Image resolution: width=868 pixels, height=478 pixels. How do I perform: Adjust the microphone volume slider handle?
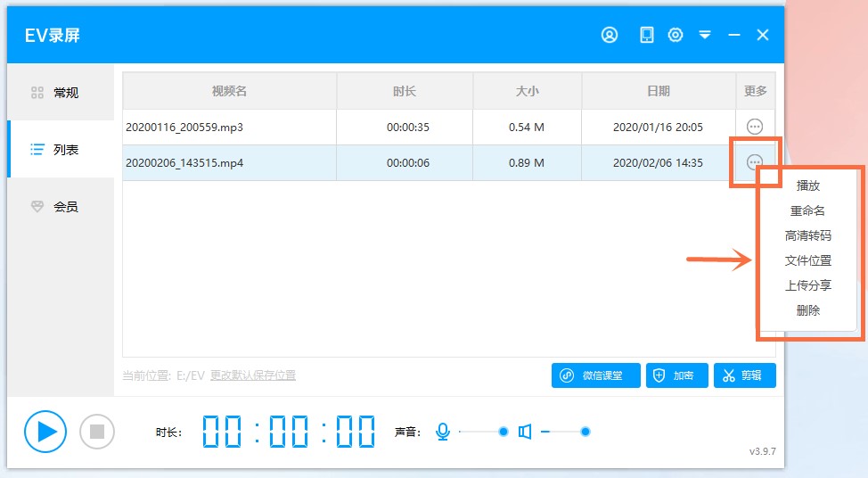pos(504,432)
